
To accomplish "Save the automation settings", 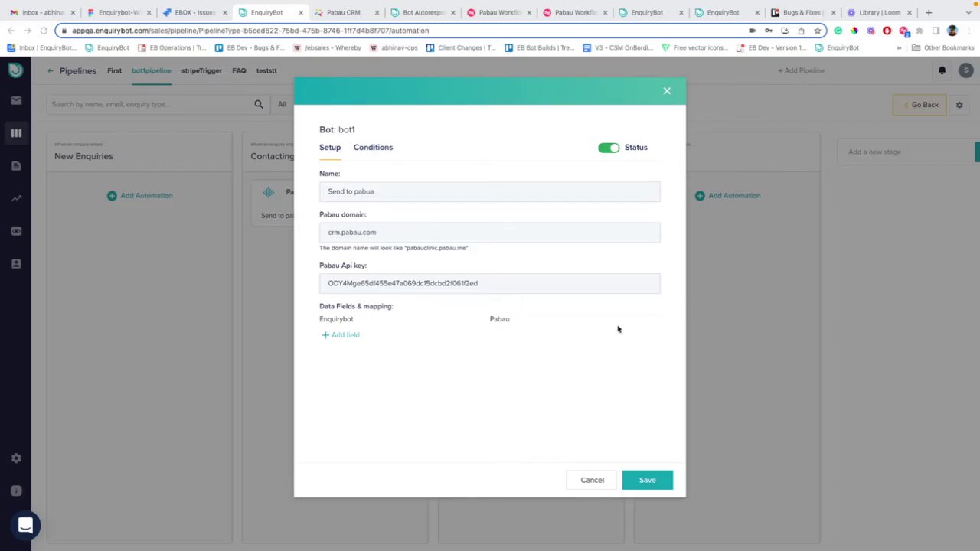I will click(647, 480).
